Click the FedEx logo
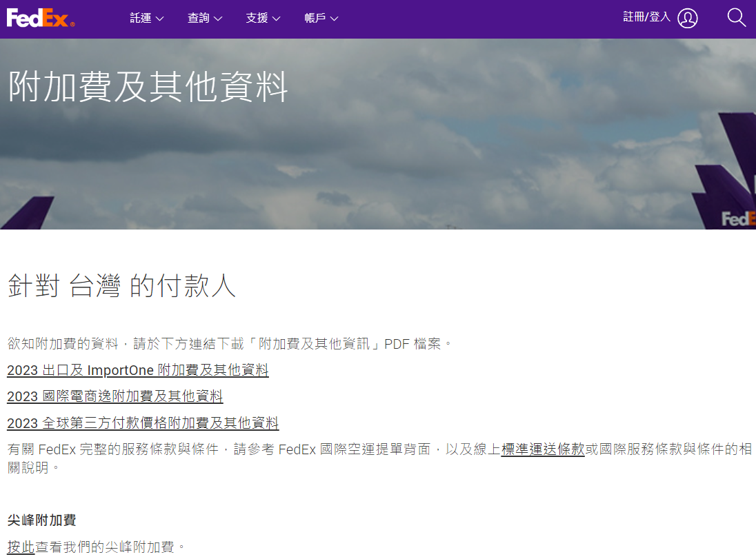756x559 pixels. [x=39, y=17]
